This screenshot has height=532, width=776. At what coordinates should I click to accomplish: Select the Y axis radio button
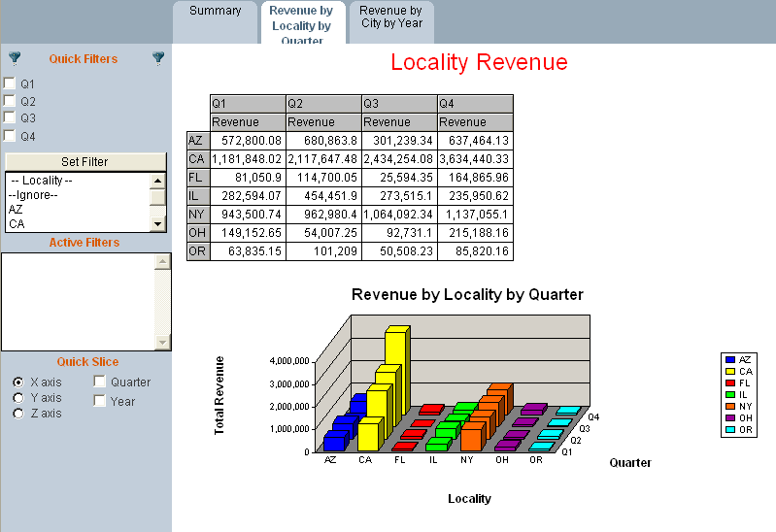[18, 398]
